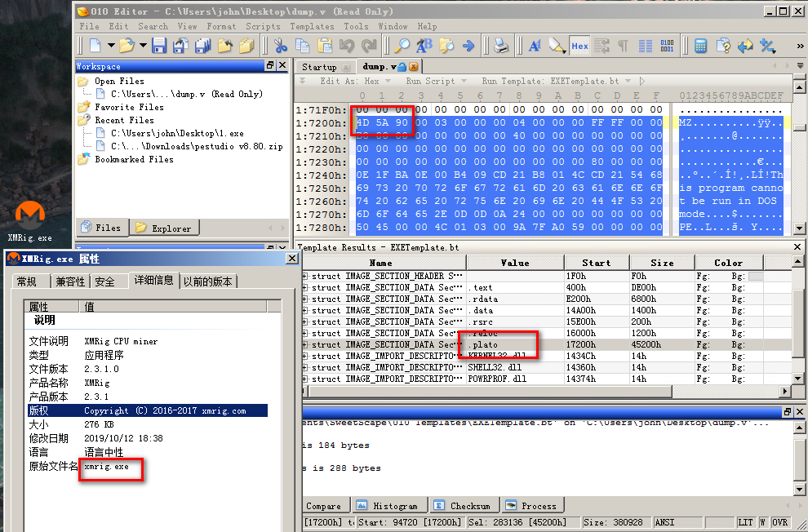This screenshot has height=532, width=808.
Task: Click the Paste clipboard icon
Action: point(325,46)
